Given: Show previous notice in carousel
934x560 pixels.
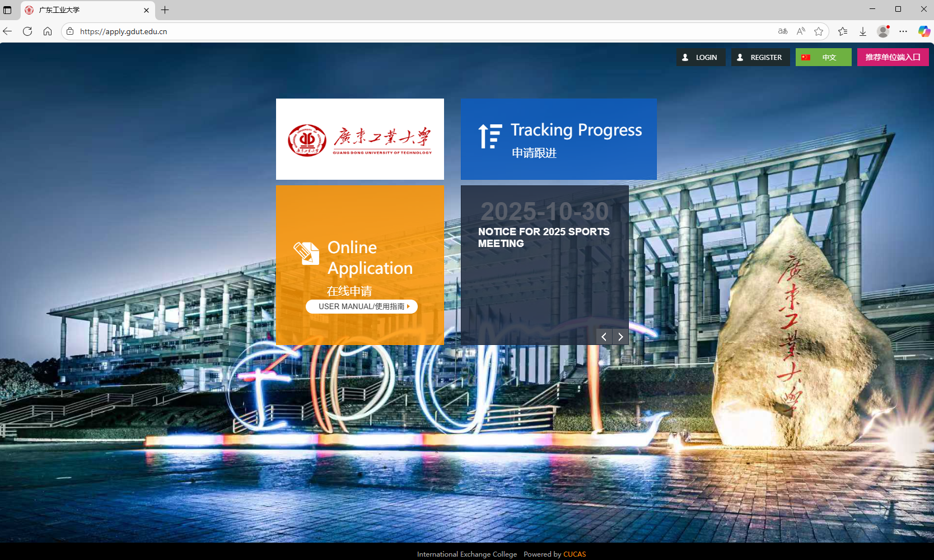Looking at the screenshot, I should coord(604,337).
